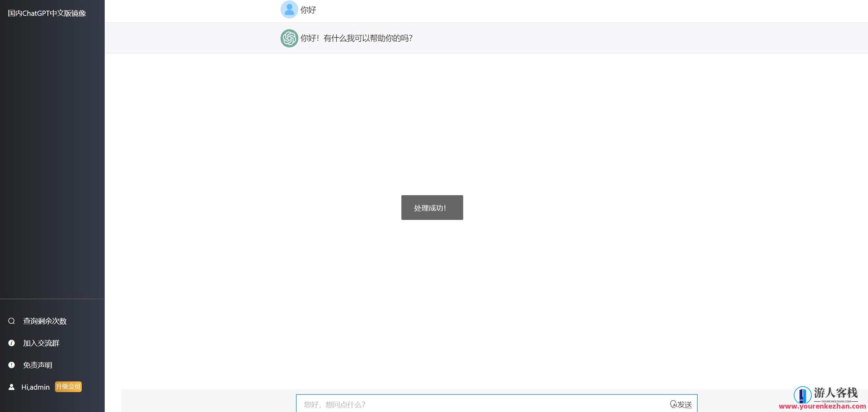Click the Hi,admin account label
Viewport: 868px width, 412px height.
(x=35, y=387)
